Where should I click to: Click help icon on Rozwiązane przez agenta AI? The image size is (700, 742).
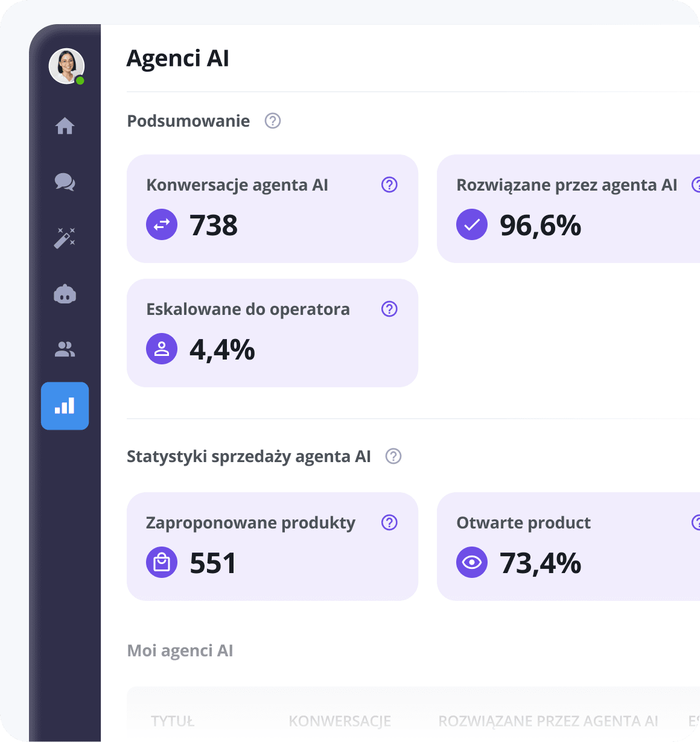coord(698,185)
